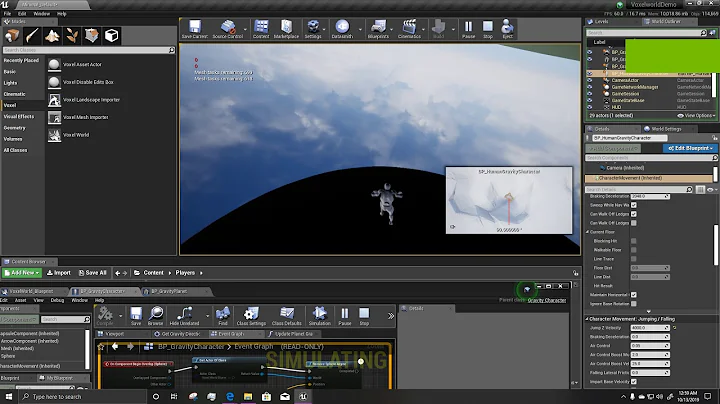Open the Source Control dropdown arrow

[x=245, y=29]
